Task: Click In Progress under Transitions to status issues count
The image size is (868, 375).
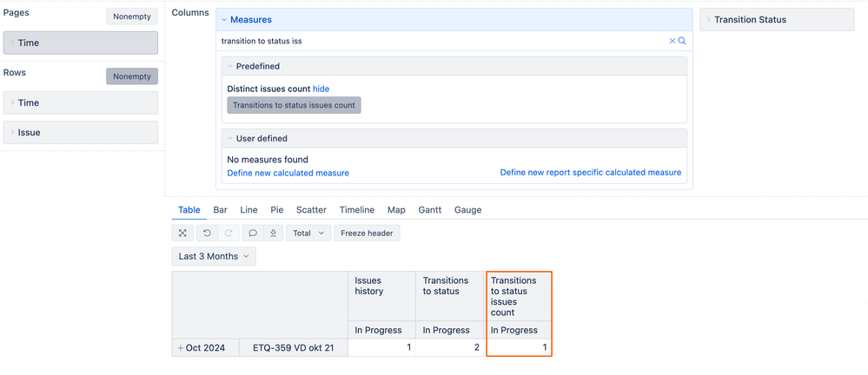Action: [519, 330]
